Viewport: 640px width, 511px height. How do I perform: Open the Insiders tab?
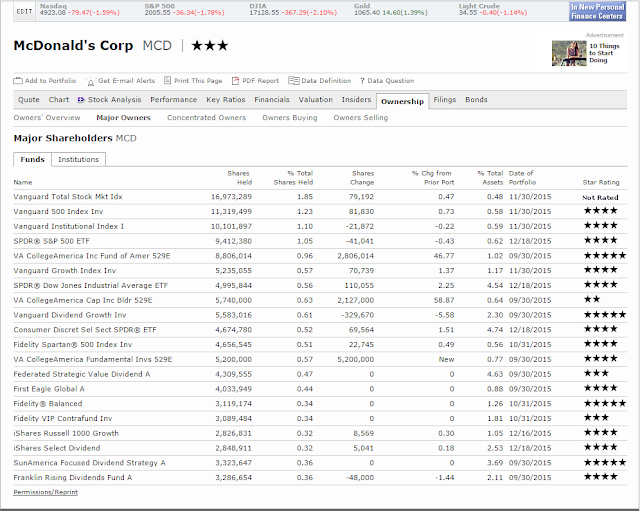pyautogui.click(x=356, y=100)
